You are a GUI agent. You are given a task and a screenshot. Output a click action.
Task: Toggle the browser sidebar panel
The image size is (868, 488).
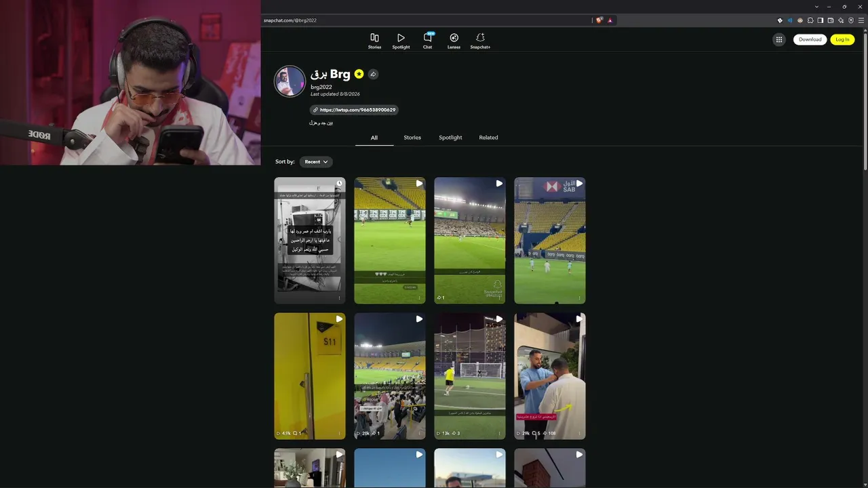821,20
